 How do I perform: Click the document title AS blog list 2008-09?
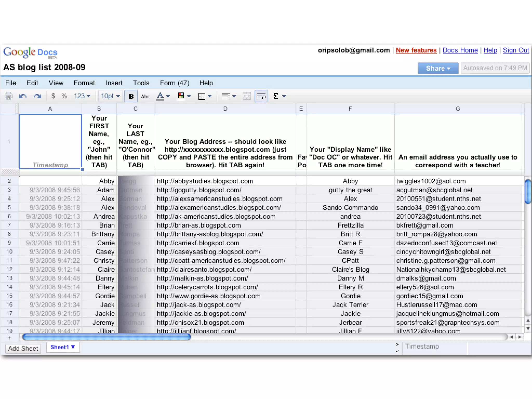pos(44,67)
